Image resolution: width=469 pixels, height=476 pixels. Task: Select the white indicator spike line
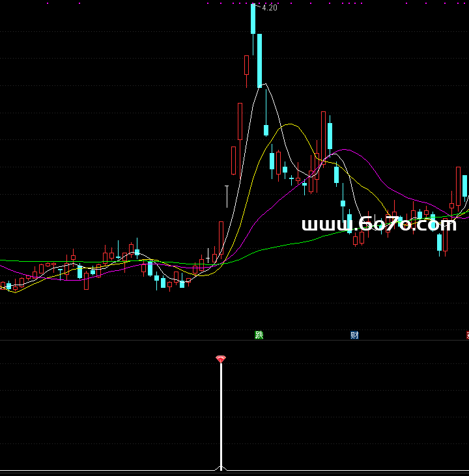pyautogui.click(x=221, y=417)
